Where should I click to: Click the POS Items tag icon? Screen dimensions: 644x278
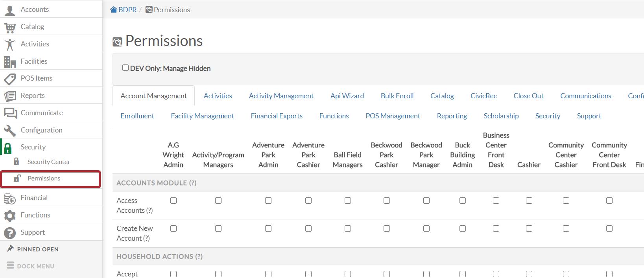[9, 79]
